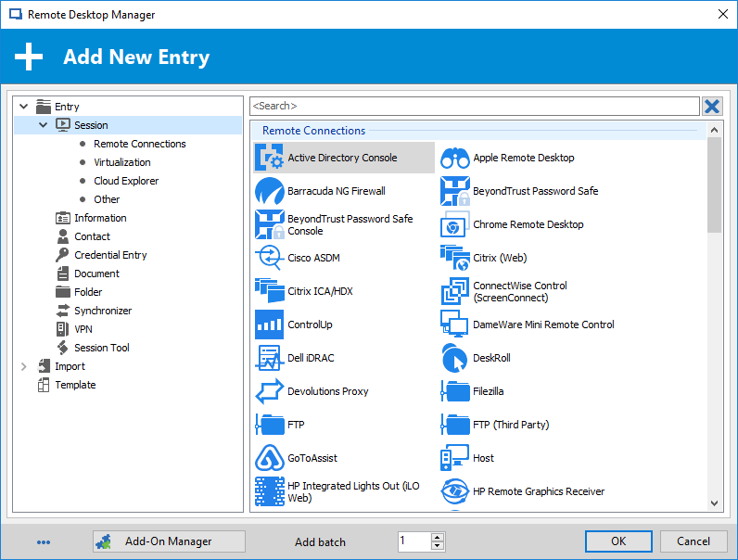Open the three-dots options menu
This screenshot has height=560, width=738.
(x=44, y=542)
